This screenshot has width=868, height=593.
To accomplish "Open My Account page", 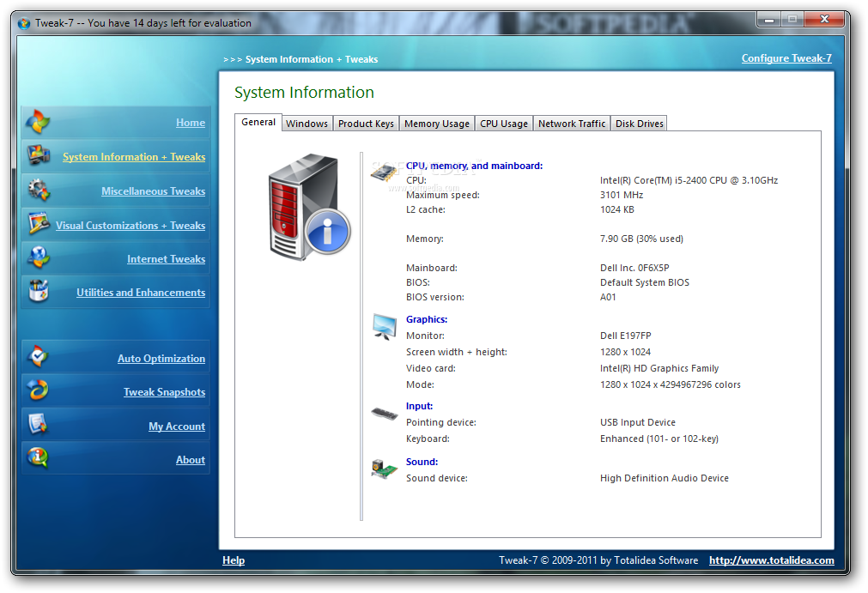I will pyautogui.click(x=177, y=427).
